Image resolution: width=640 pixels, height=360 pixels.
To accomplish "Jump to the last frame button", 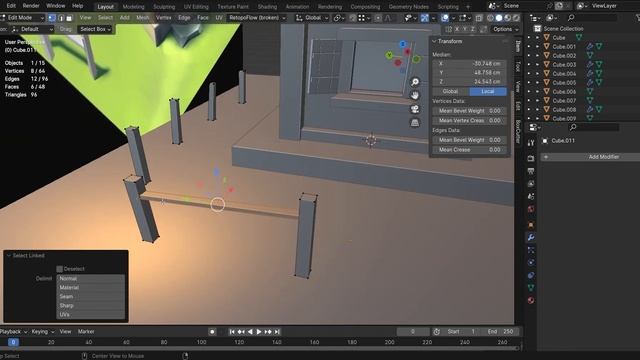I will 277,332.
